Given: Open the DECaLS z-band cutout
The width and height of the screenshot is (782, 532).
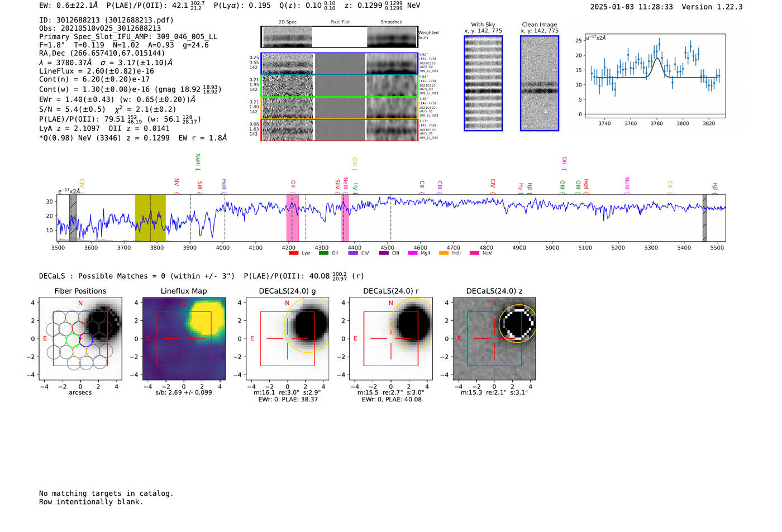Looking at the screenshot, I should click(x=494, y=338).
